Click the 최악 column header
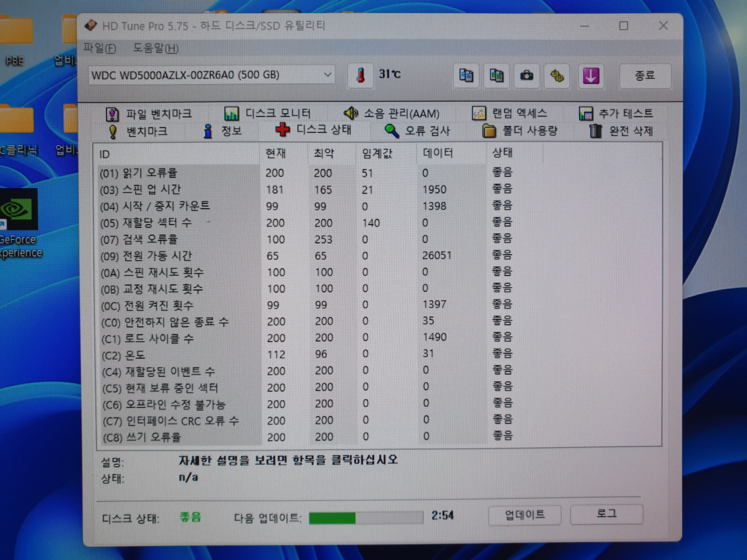This screenshot has height=560, width=747. (332, 154)
